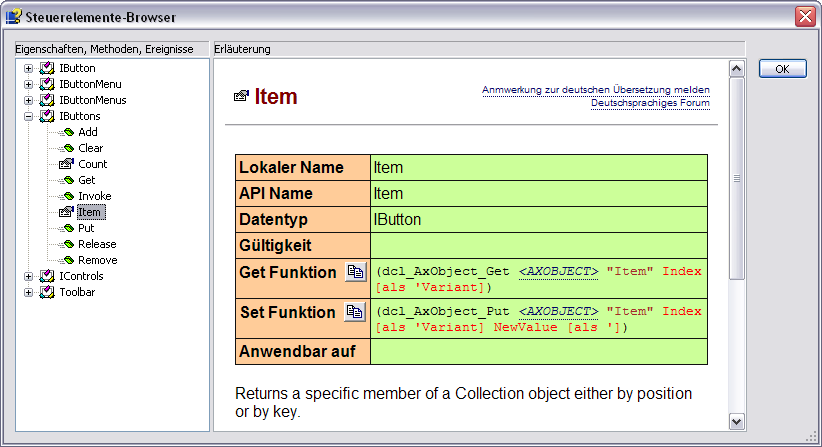Expand the Toolbar tree node
Screen dimensions: 822x447
pyautogui.click(x=28, y=292)
